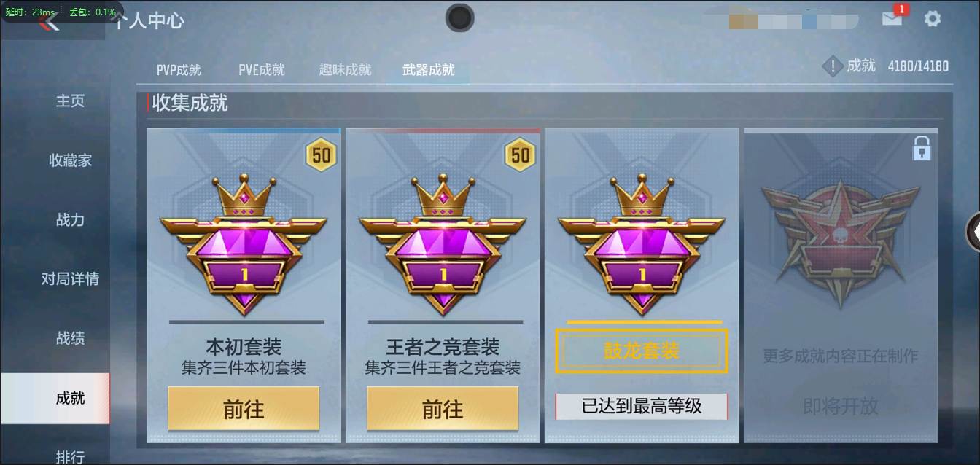This screenshot has width=980, height=465.
Task: Click the 50-point hexagon badge on 本初套装
Action: click(321, 155)
